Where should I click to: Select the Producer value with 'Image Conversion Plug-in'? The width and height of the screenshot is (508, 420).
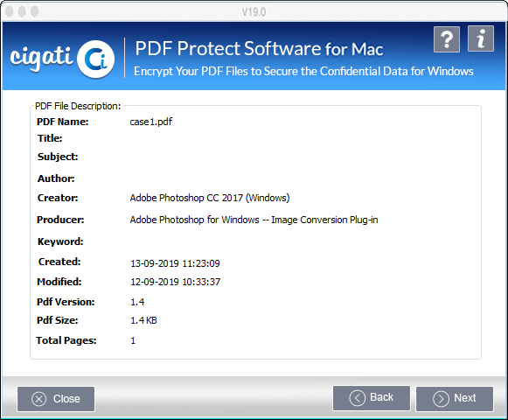pos(254,220)
